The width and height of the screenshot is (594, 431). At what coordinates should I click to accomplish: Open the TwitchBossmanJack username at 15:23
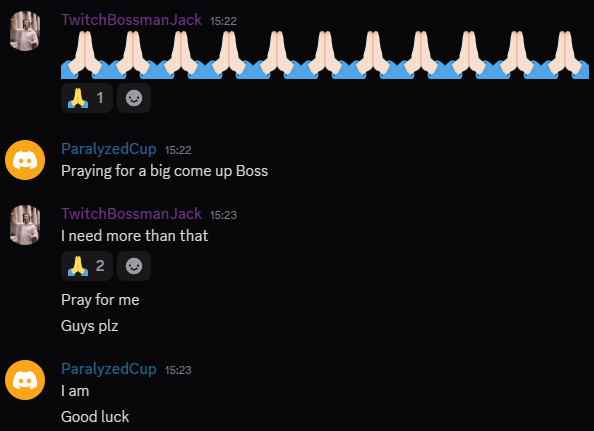tap(131, 214)
